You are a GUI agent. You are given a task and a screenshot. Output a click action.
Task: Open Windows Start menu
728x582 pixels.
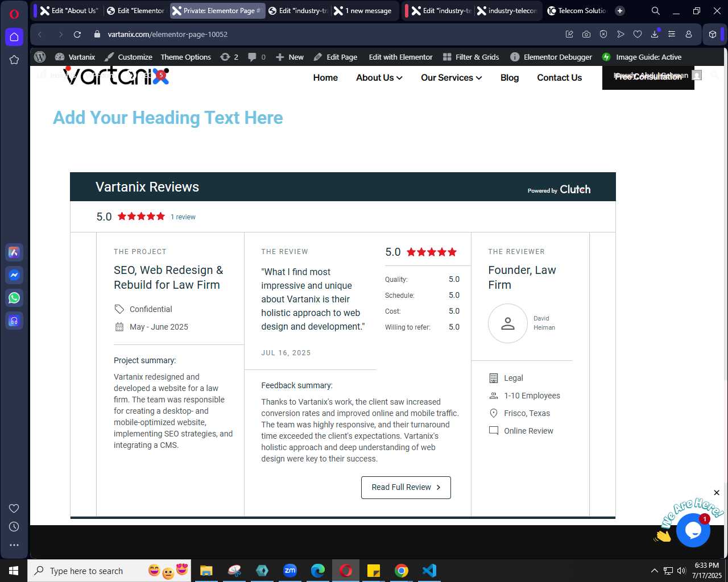(x=14, y=571)
